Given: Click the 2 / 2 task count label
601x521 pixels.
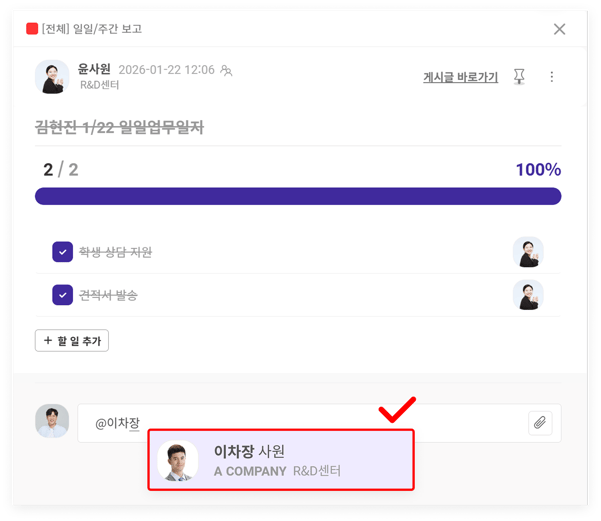Looking at the screenshot, I should [x=60, y=170].
